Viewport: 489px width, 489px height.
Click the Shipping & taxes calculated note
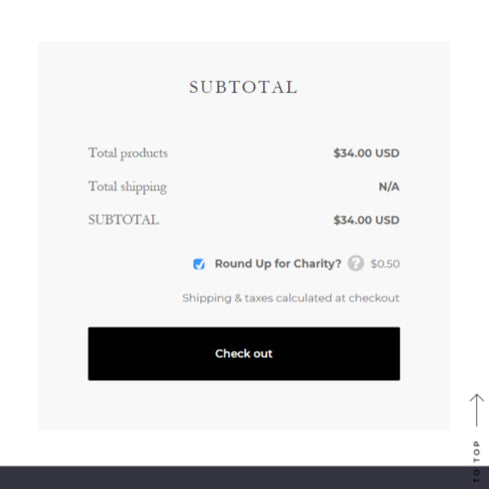click(x=291, y=298)
